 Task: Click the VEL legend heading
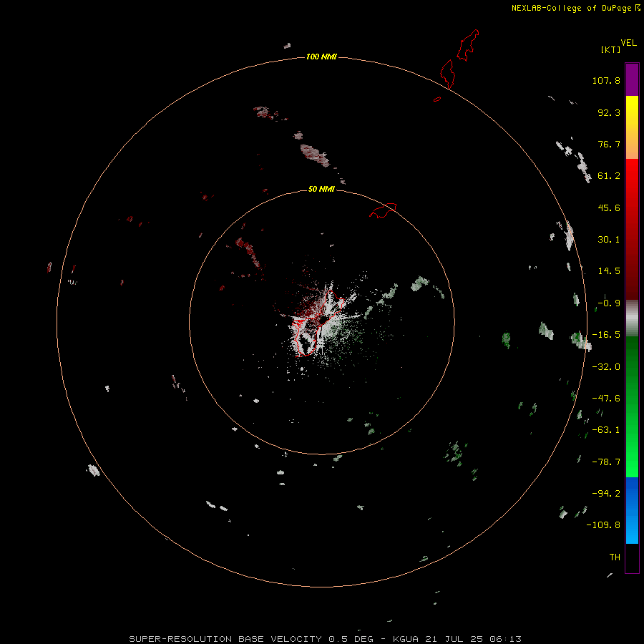[628, 43]
